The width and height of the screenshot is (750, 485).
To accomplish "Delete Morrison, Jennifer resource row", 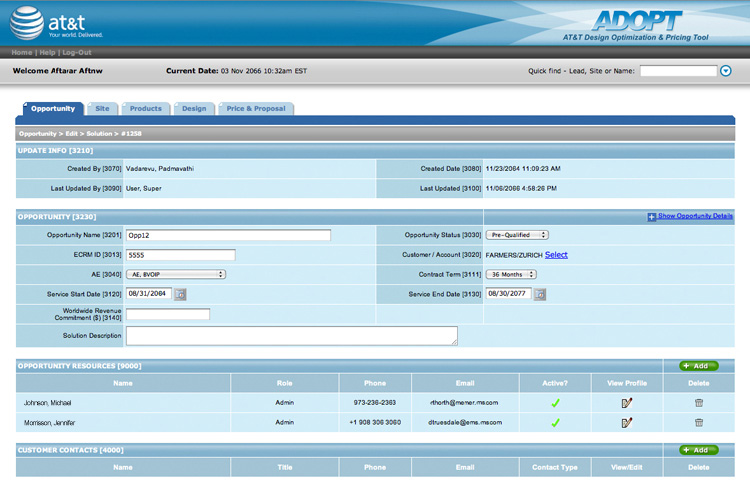I will (699, 423).
